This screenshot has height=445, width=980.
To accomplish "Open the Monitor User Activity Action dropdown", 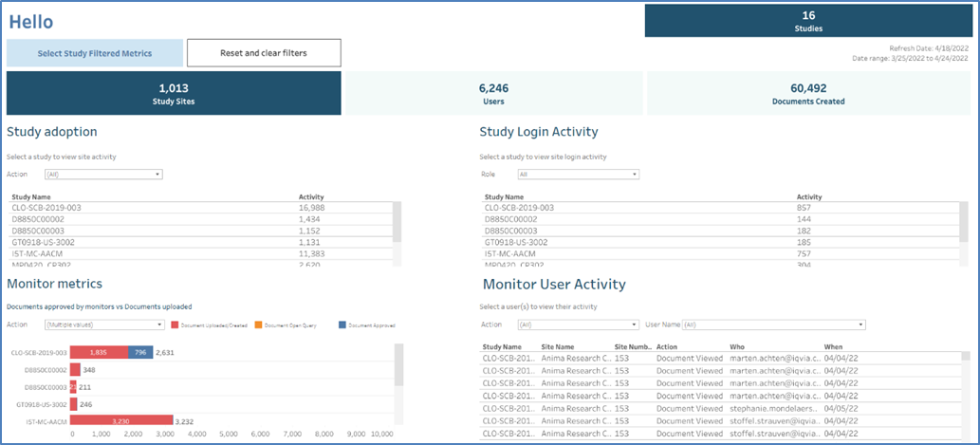I will click(x=579, y=325).
